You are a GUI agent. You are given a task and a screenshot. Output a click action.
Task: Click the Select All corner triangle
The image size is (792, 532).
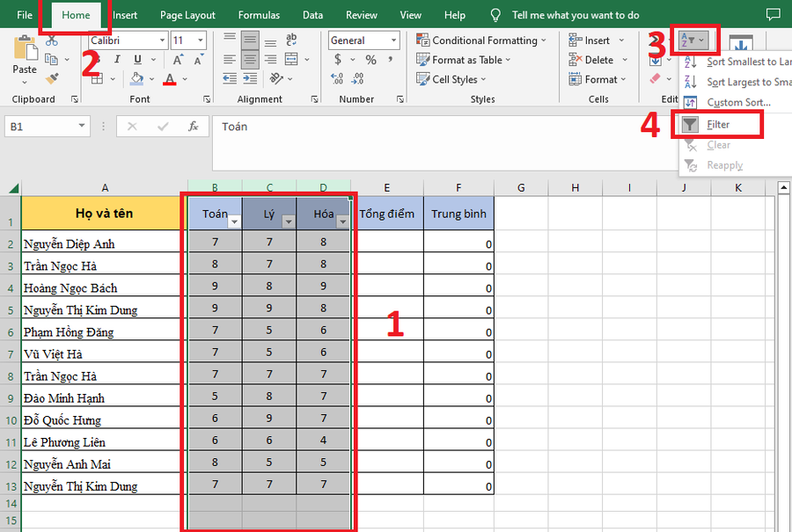point(13,189)
